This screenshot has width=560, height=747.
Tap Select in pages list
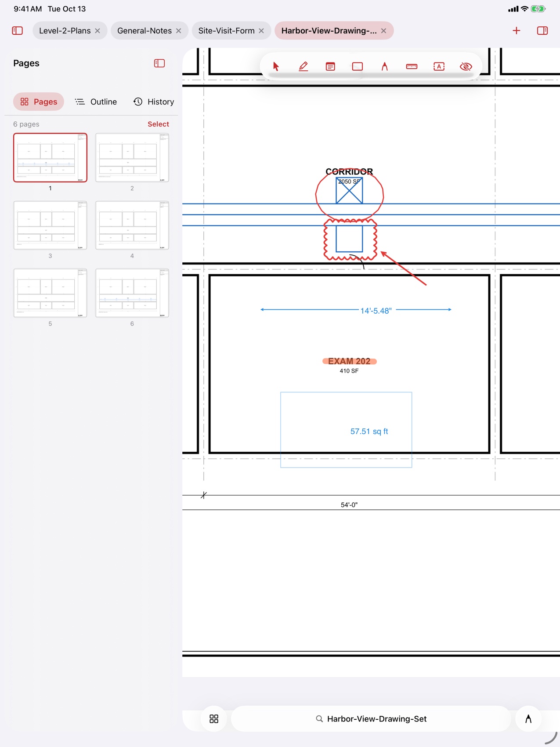[x=158, y=124]
